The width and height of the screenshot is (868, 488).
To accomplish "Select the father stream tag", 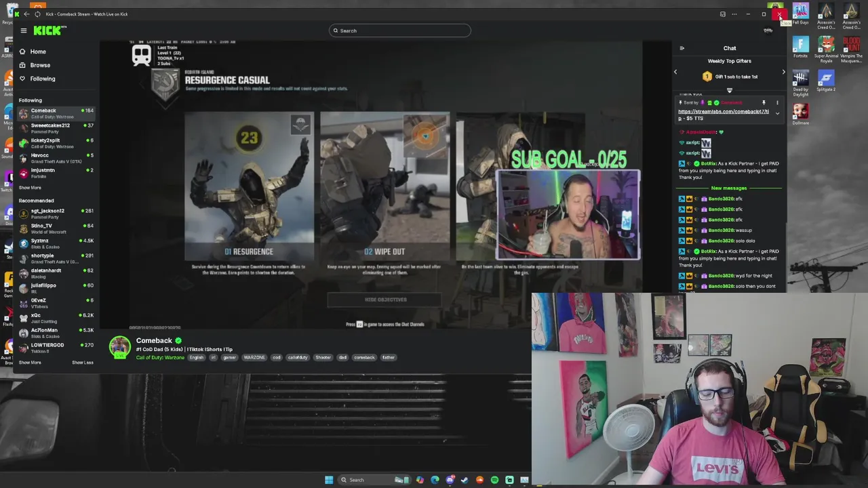I will pyautogui.click(x=389, y=357).
